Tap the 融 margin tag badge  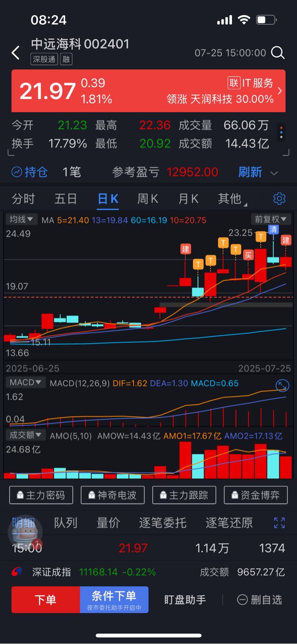click(x=66, y=59)
